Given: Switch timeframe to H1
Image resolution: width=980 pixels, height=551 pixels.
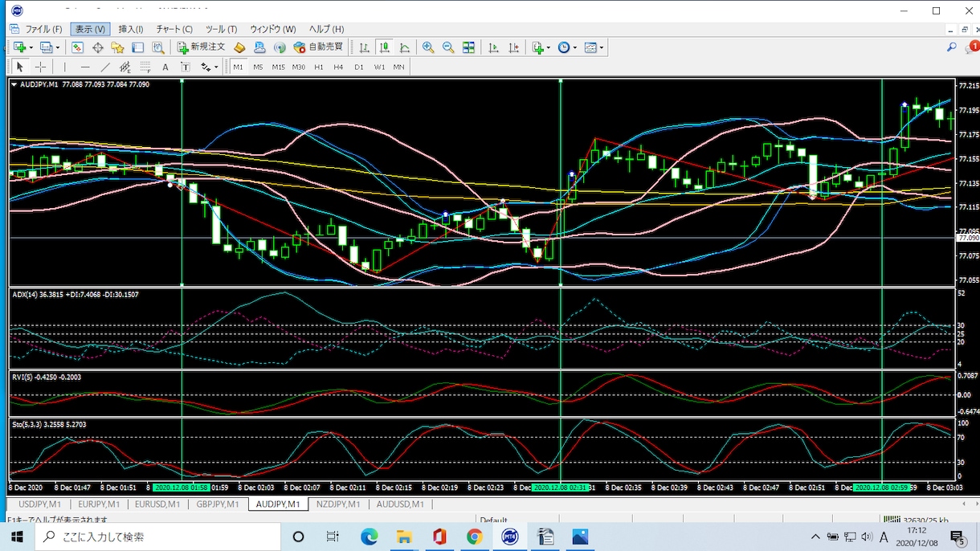Looking at the screenshot, I should 319,67.
